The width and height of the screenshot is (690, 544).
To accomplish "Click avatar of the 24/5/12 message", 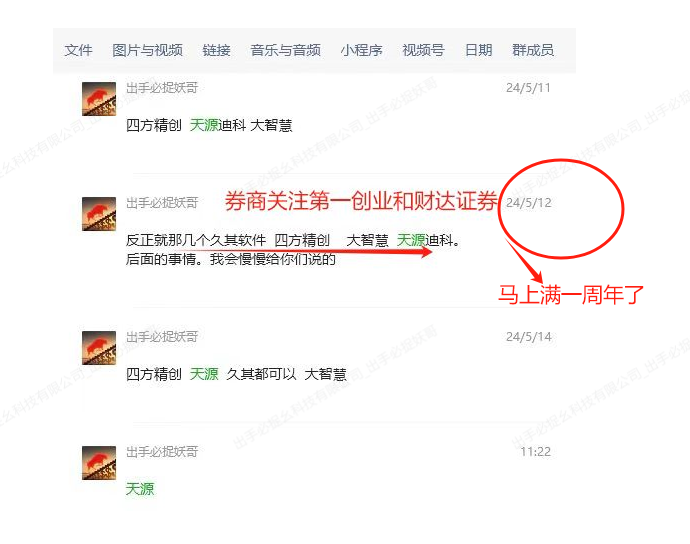I will click(x=99, y=214).
